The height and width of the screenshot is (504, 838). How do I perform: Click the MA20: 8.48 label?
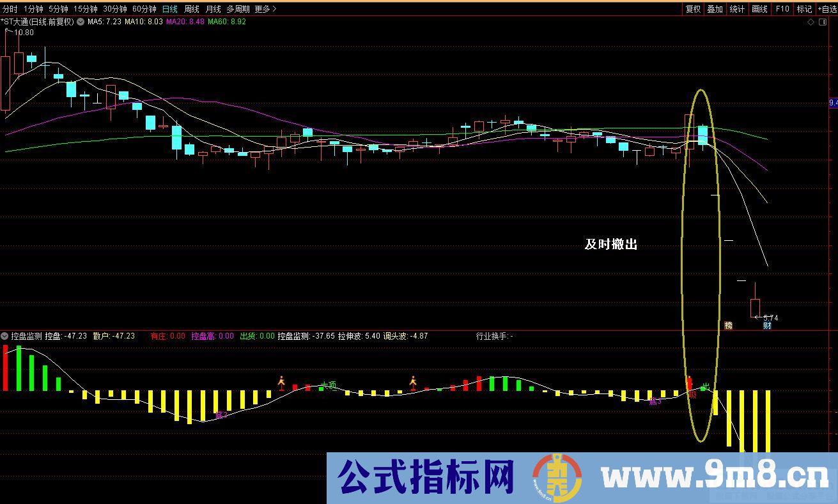(185, 22)
